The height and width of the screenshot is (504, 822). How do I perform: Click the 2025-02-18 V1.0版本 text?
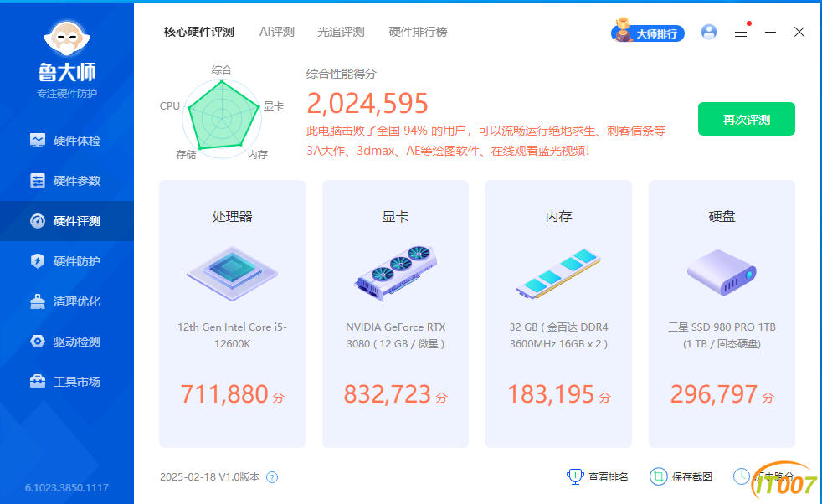pos(210,476)
